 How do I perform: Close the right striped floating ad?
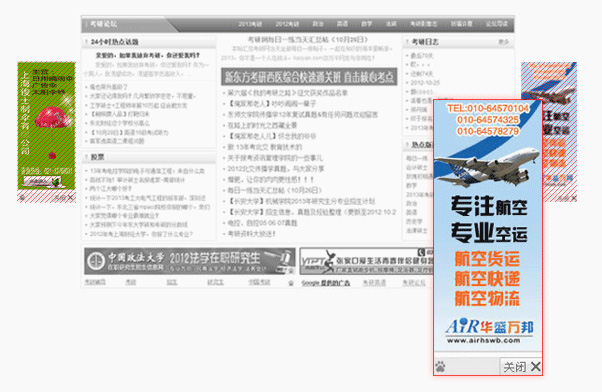(568, 198)
